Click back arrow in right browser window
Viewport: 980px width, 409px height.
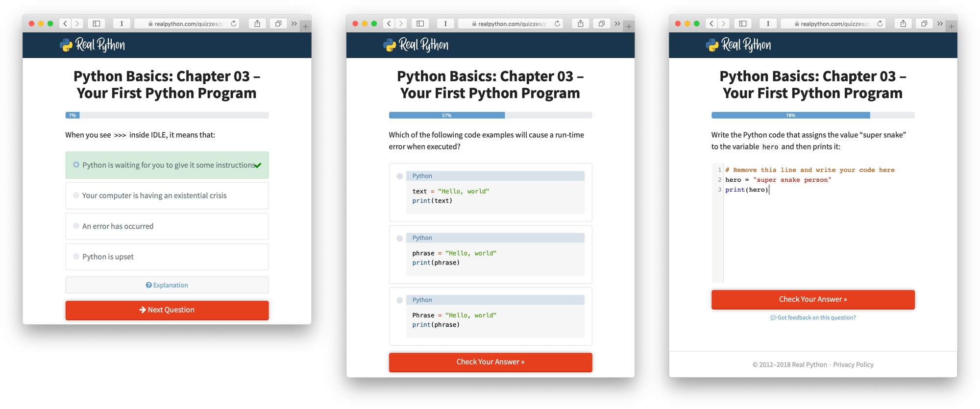[711, 24]
